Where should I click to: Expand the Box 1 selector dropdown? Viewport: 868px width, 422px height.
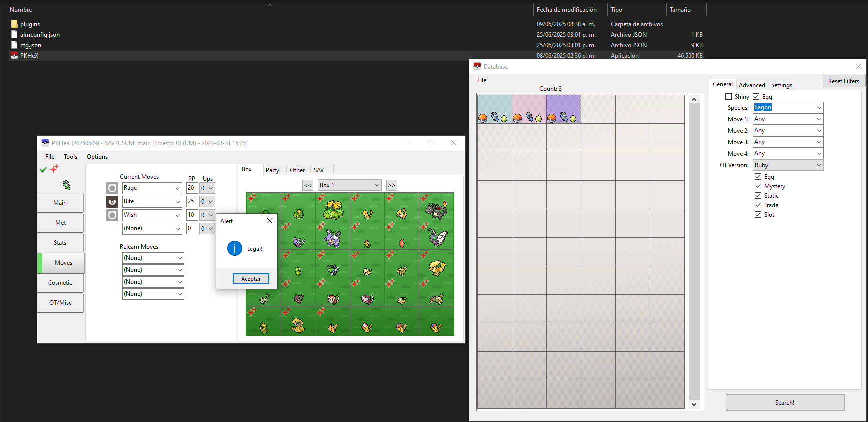[x=349, y=185]
